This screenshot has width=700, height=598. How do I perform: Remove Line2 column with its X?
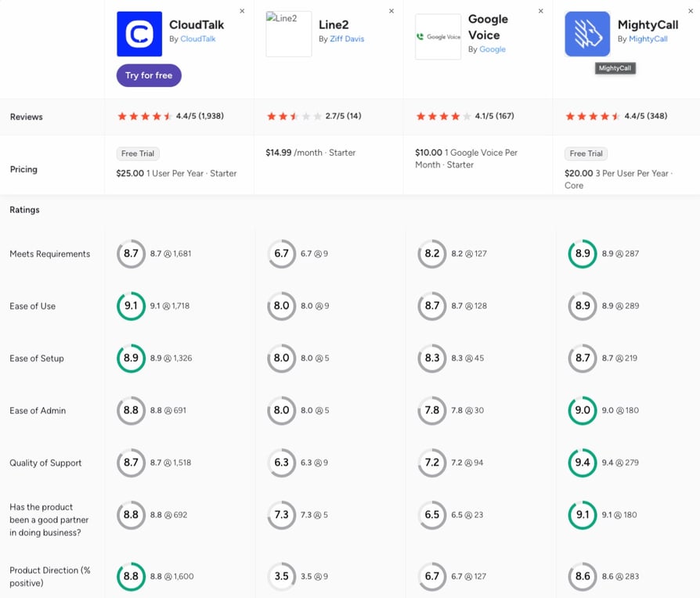391,11
